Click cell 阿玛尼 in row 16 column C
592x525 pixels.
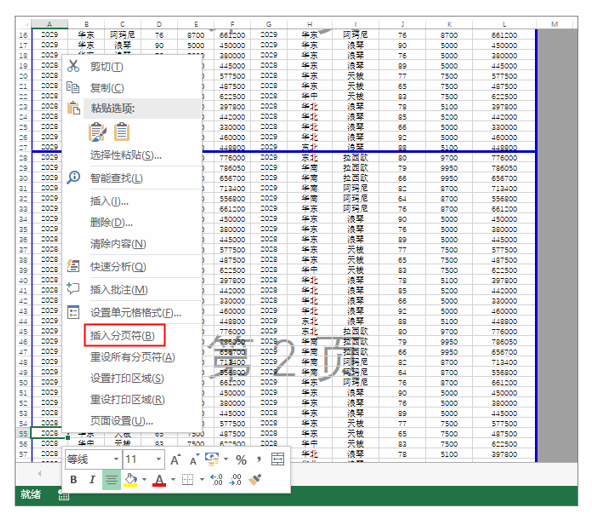(122, 35)
